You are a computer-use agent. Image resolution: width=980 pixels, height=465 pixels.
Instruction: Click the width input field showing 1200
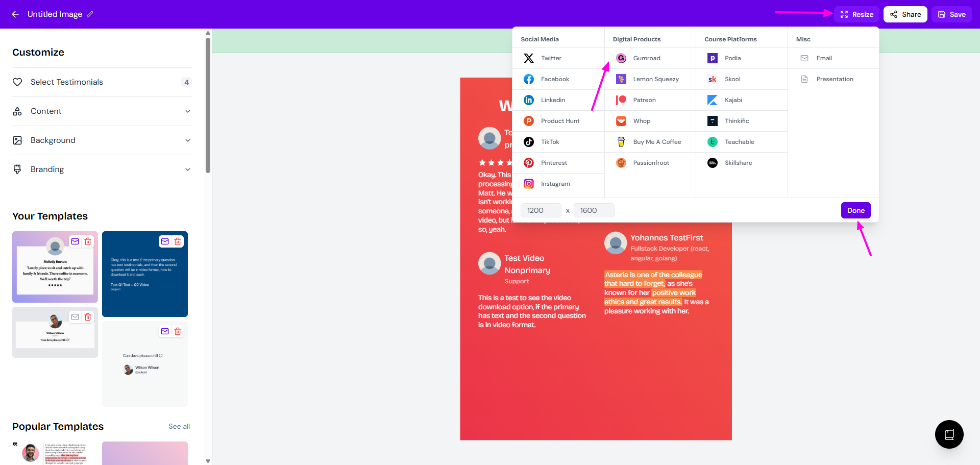[x=541, y=210]
